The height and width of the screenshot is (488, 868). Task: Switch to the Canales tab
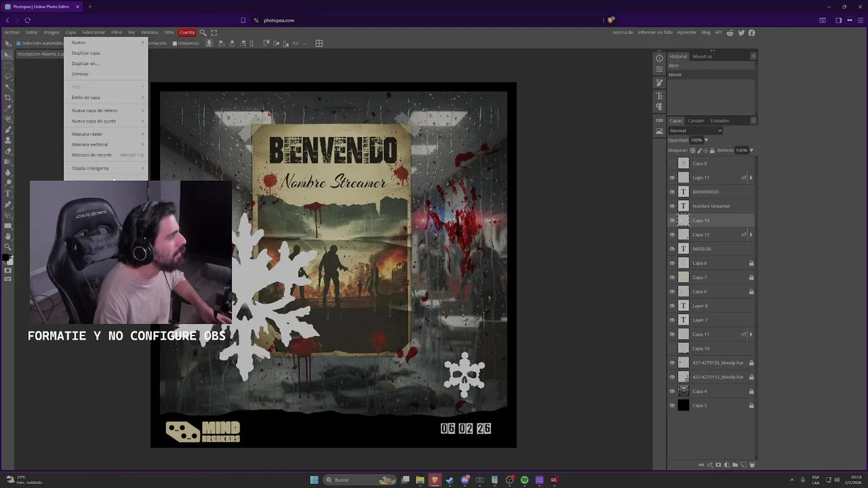point(696,121)
